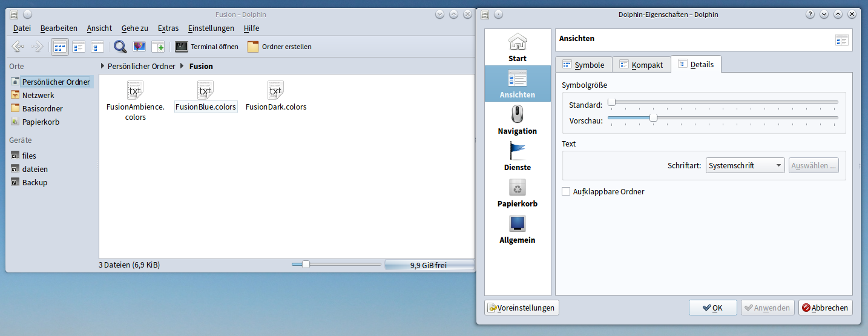Click the OK button

[712, 308]
